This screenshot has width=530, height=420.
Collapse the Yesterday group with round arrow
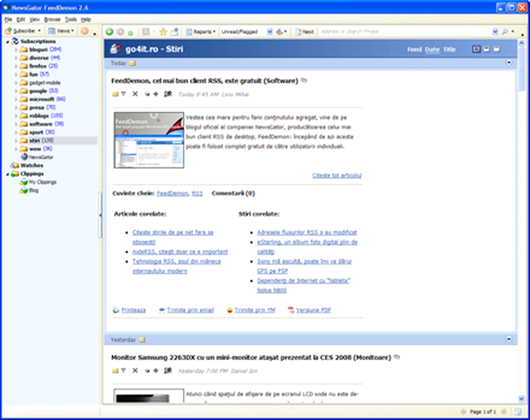point(509,339)
